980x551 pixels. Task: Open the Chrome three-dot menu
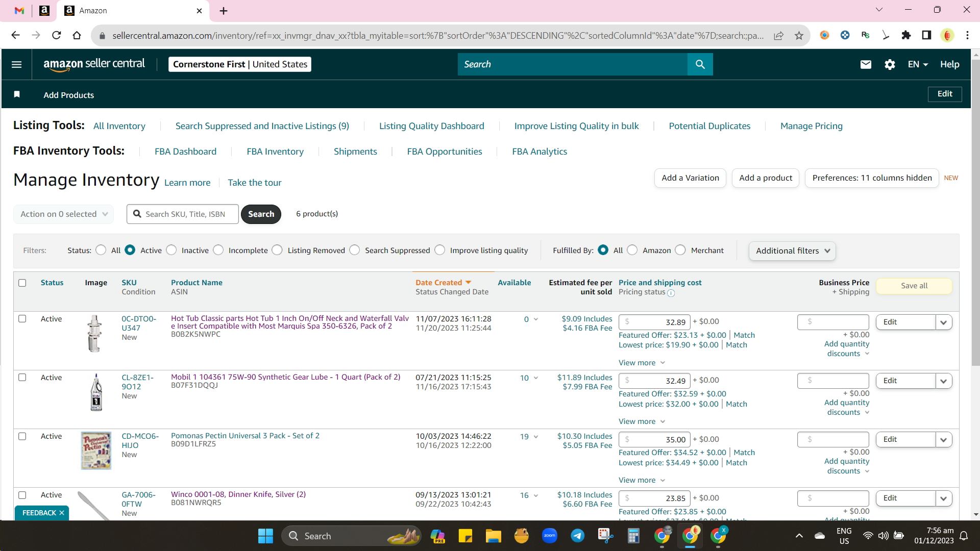click(x=967, y=35)
